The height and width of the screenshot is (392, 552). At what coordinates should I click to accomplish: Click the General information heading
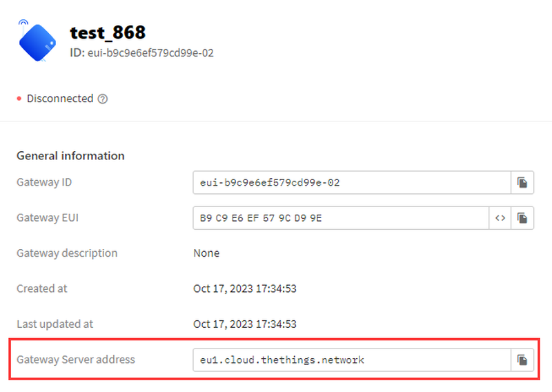point(70,156)
